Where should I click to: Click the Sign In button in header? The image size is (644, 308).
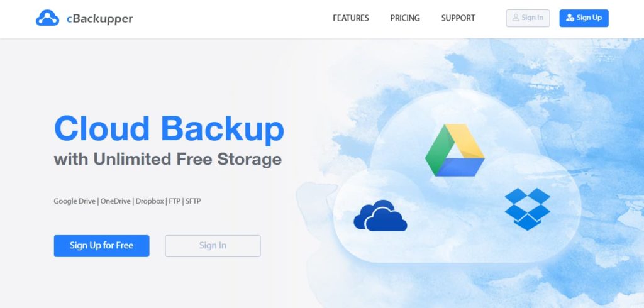click(x=528, y=18)
